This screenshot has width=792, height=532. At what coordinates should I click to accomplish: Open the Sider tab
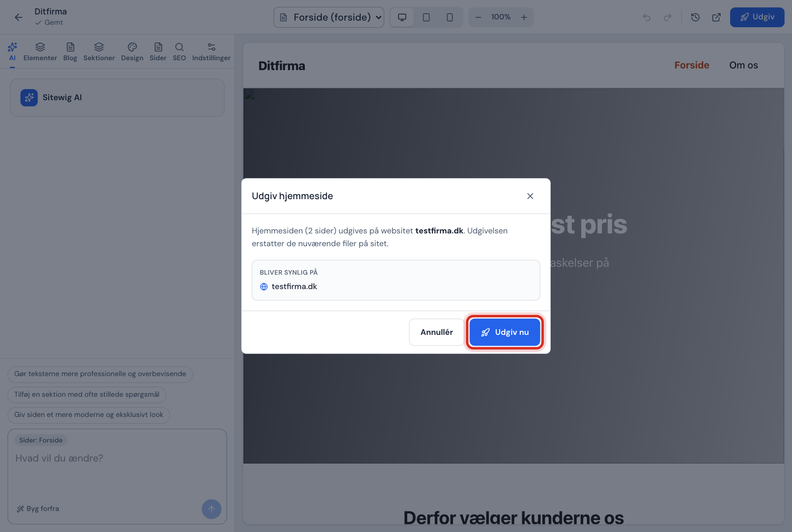tap(158, 52)
